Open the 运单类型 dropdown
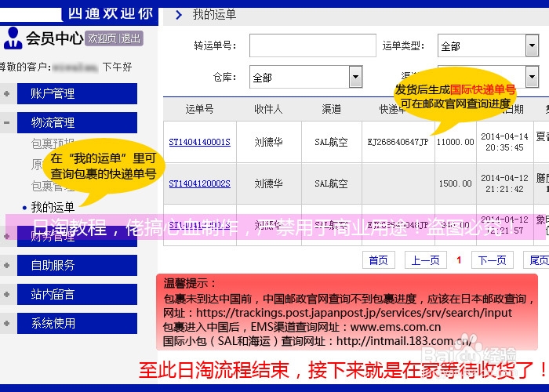The image size is (549, 392). pos(488,45)
